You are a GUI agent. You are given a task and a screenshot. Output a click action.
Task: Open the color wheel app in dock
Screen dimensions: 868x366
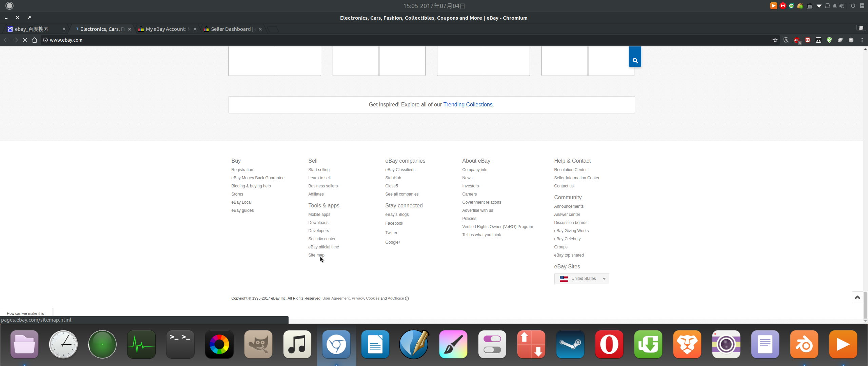219,344
